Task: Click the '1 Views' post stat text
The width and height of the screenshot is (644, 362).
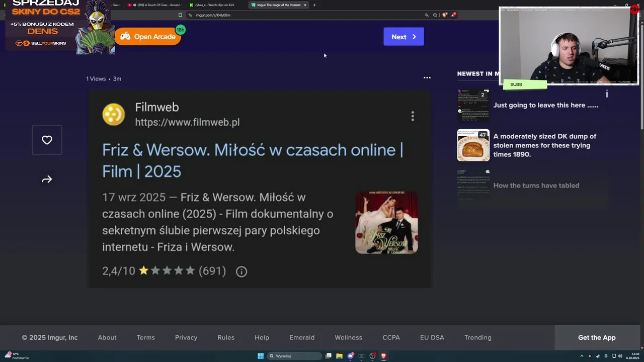Action: point(96,79)
